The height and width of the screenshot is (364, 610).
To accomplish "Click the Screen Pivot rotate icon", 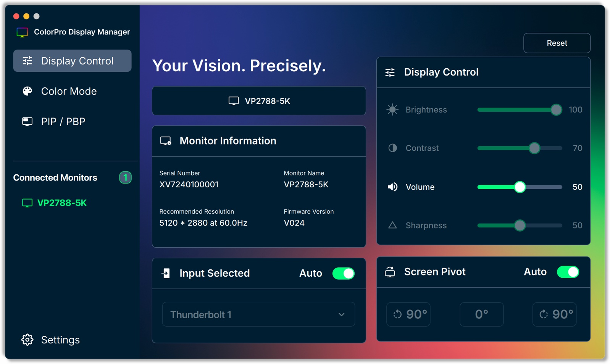I will click(x=390, y=272).
